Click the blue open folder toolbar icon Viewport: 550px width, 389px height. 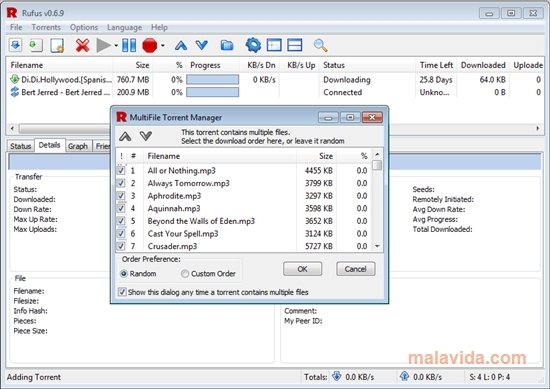point(227,46)
